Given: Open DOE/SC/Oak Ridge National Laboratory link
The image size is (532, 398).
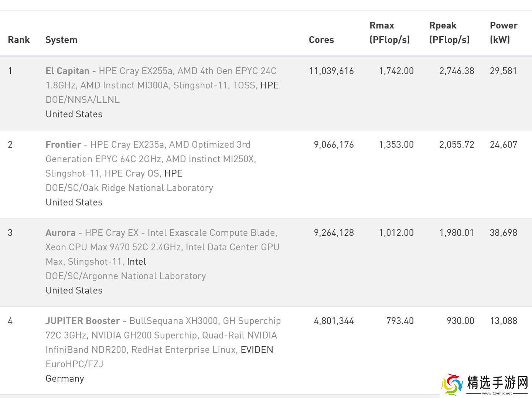Looking at the screenshot, I should (x=129, y=188).
